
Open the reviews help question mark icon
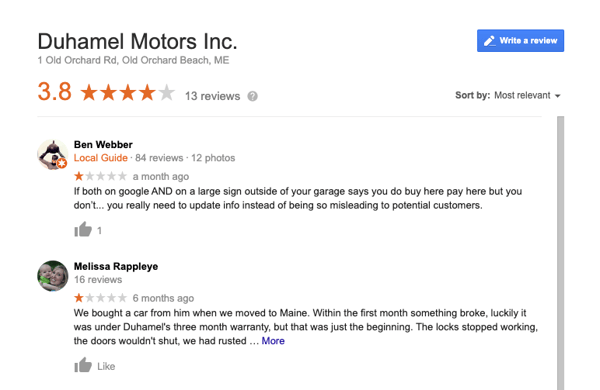tap(252, 96)
